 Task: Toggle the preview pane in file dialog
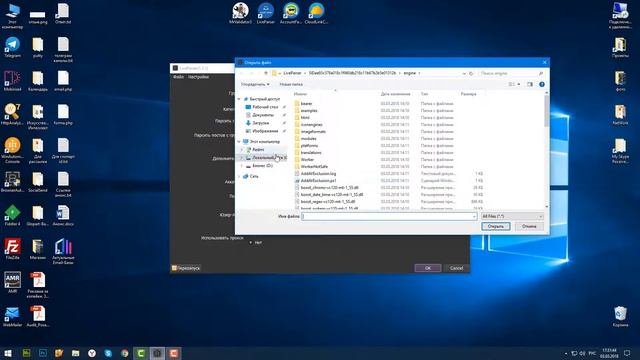coord(530,84)
